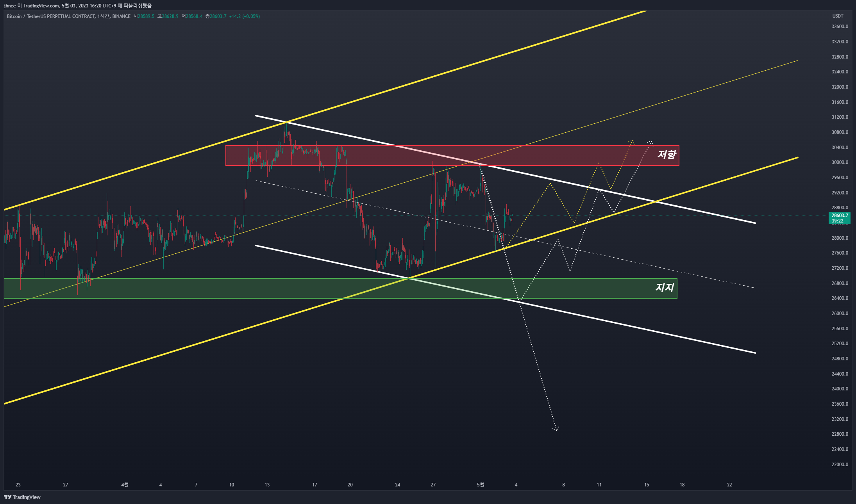Click the 20 date label on the time axis

[350, 484]
